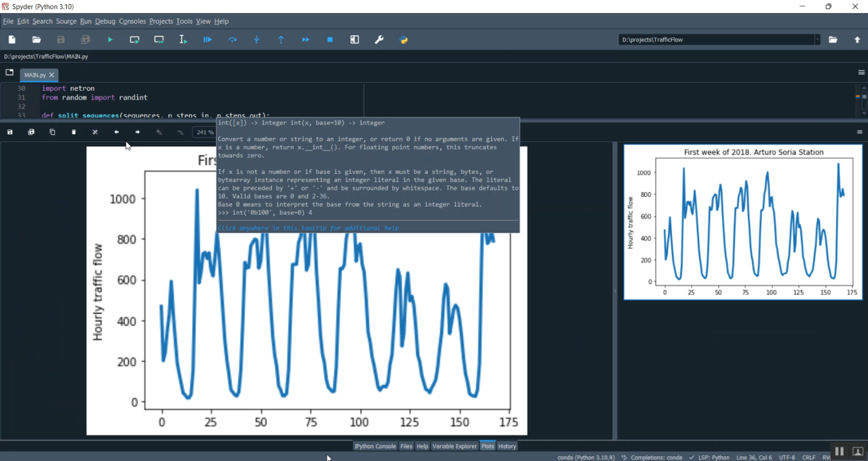Remove the current plot

[73, 132]
